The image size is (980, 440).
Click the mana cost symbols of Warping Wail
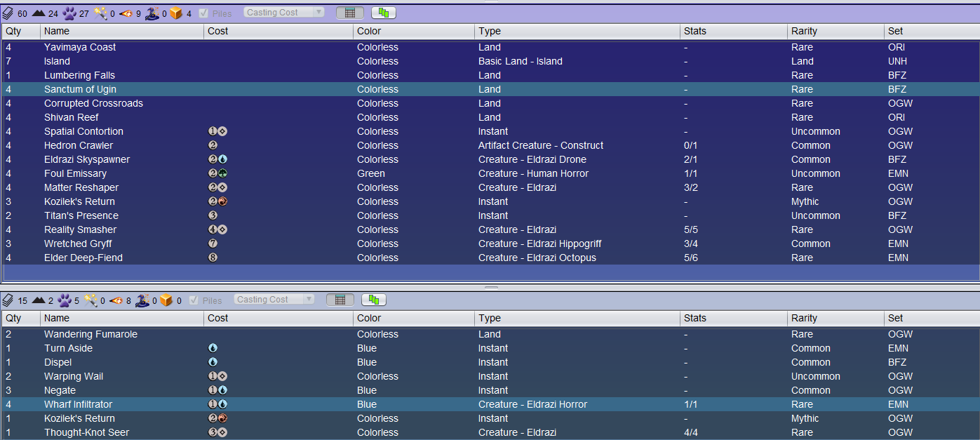tap(217, 376)
